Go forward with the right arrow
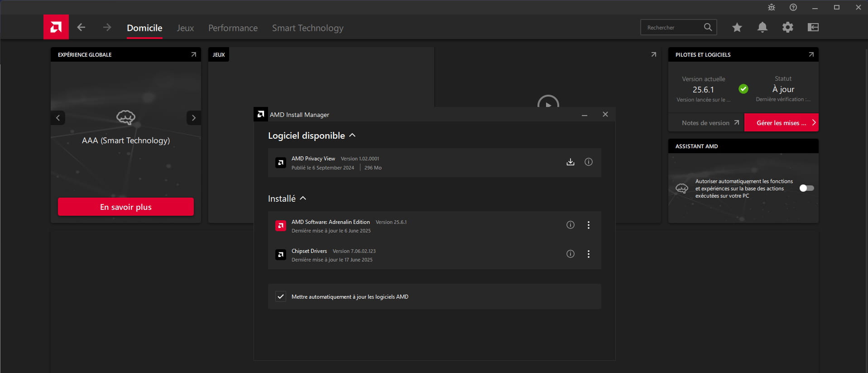 pos(107,27)
